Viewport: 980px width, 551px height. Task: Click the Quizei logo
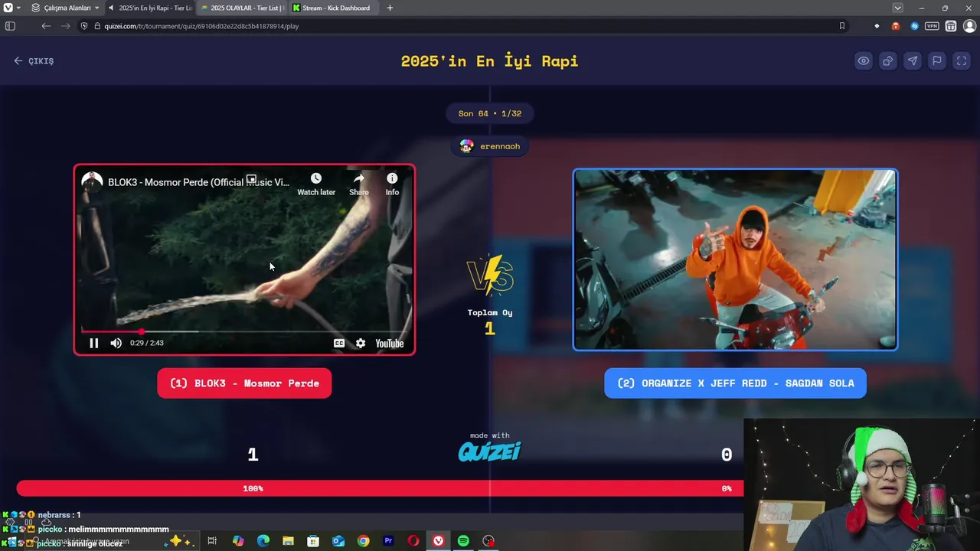click(x=490, y=452)
